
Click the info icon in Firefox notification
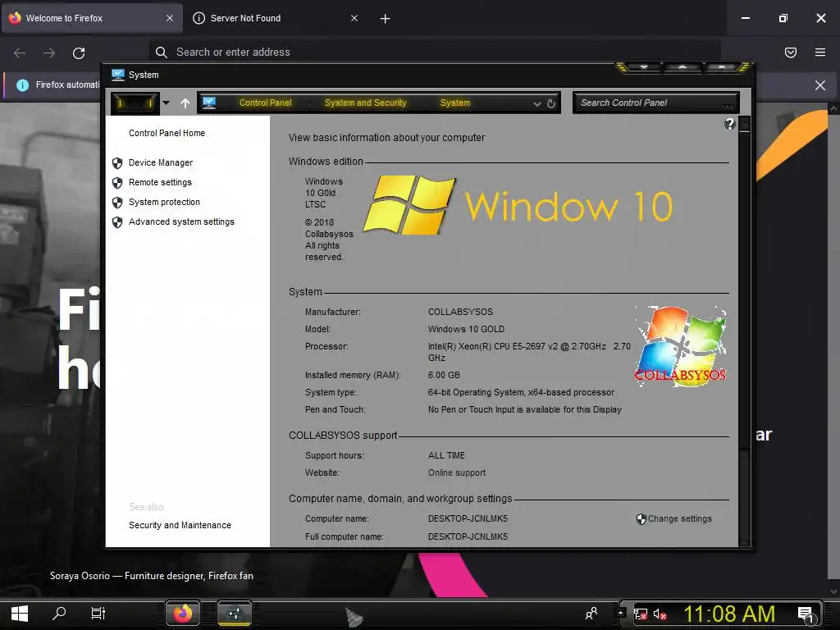(22, 85)
